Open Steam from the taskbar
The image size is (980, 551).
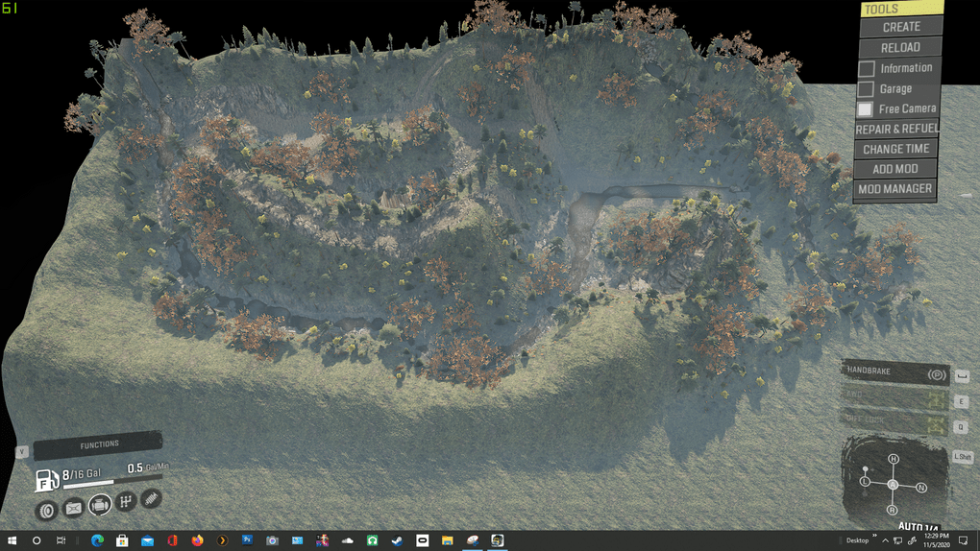pyautogui.click(x=397, y=540)
